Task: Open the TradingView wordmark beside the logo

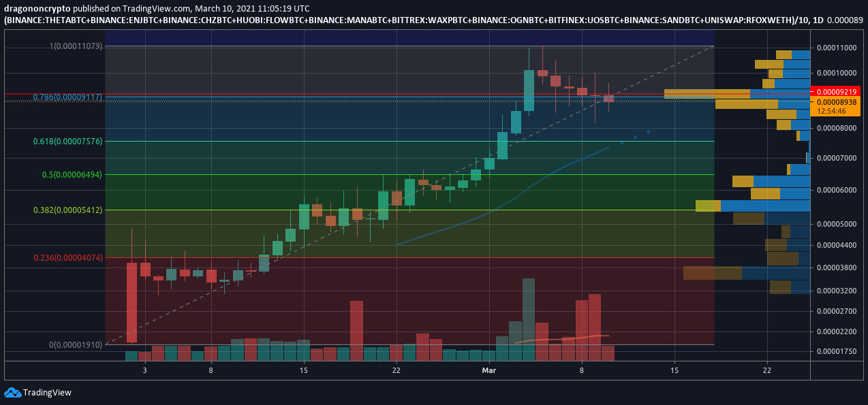Action: pos(47,393)
